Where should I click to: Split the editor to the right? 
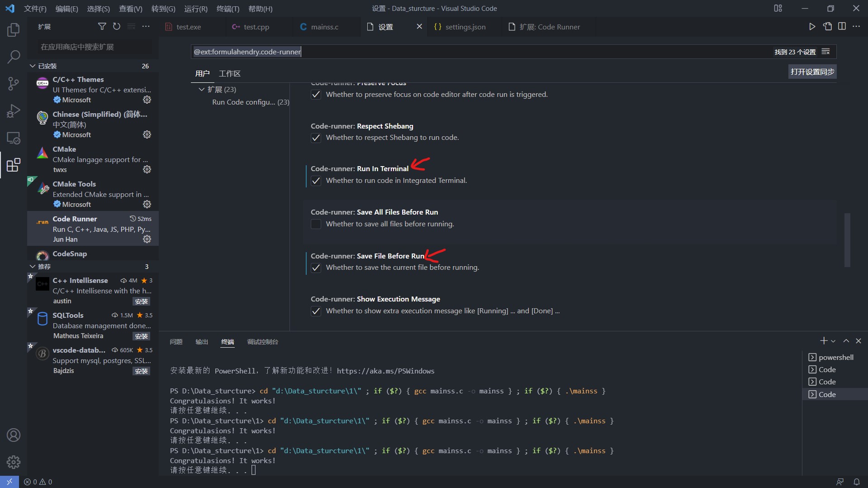[x=842, y=27]
